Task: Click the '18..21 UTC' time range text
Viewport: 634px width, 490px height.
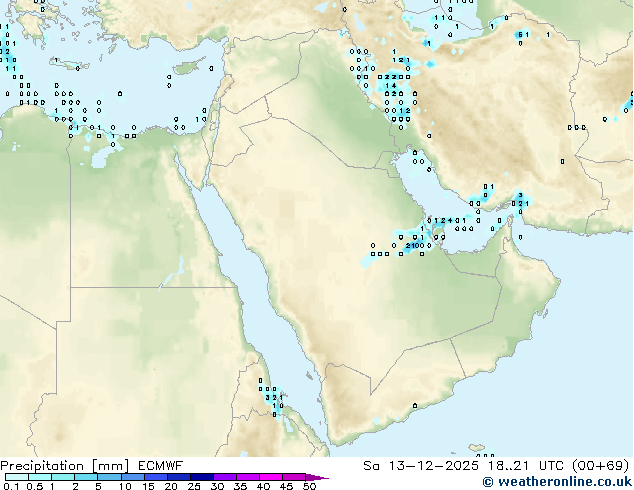Action: (x=526, y=466)
